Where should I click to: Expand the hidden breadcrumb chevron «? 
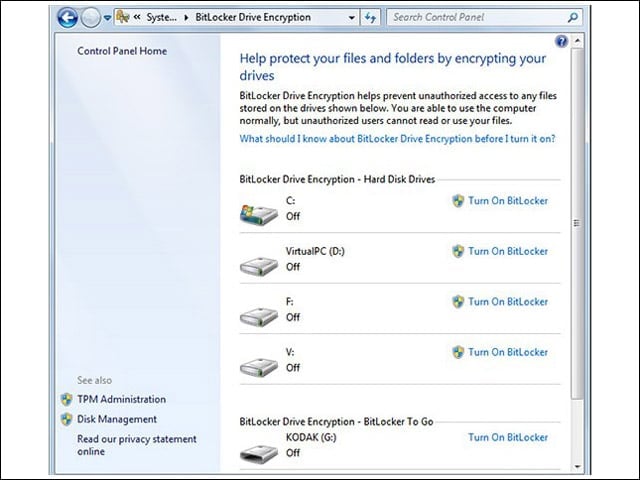[x=137, y=17]
